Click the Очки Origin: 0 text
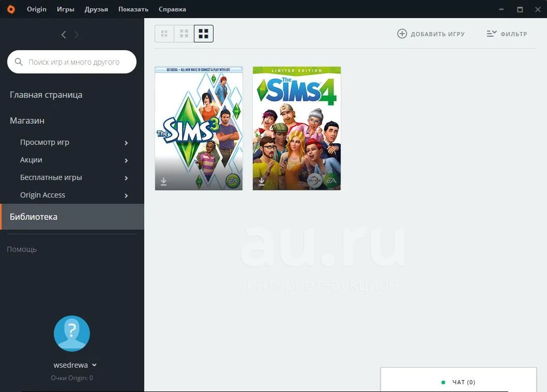The width and height of the screenshot is (547, 392). coord(72,378)
